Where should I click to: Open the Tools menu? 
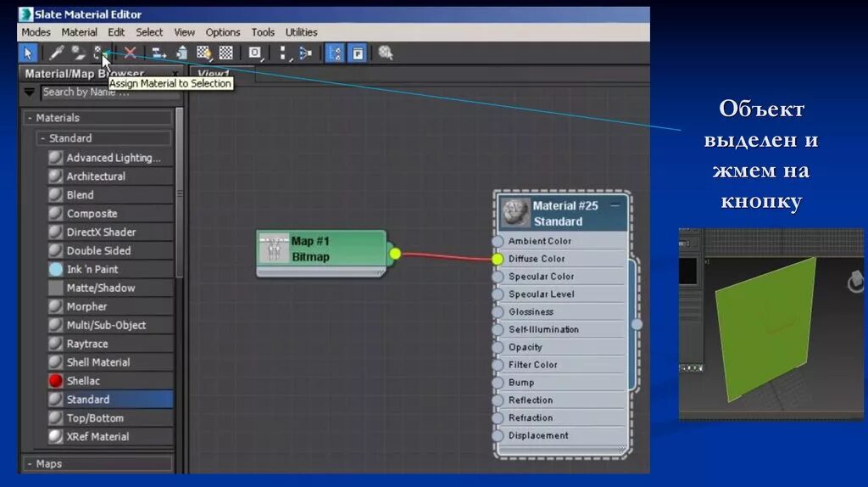pos(263,32)
